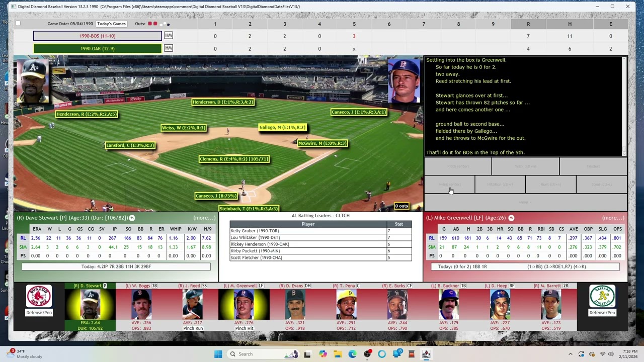
Task: Open Wi-Fi network icon in tray
Action: tap(603, 354)
